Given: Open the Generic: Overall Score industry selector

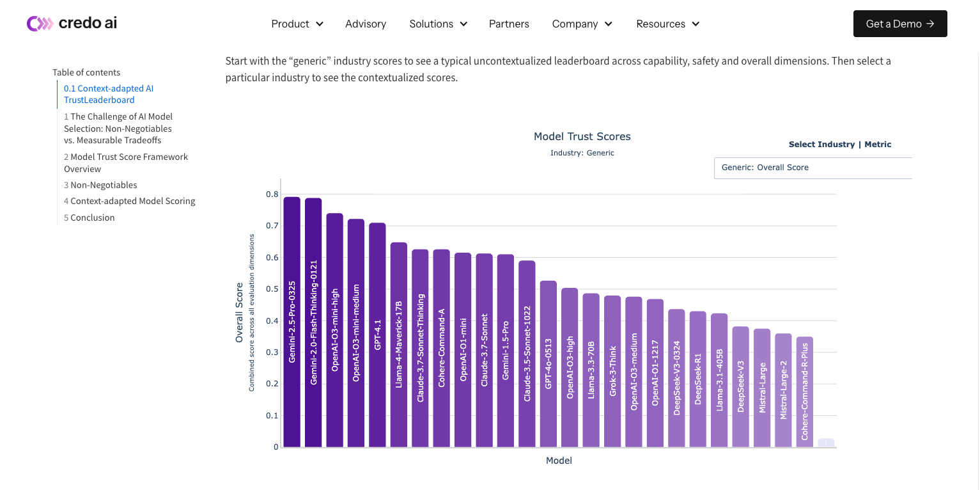Looking at the screenshot, I should 813,168.
